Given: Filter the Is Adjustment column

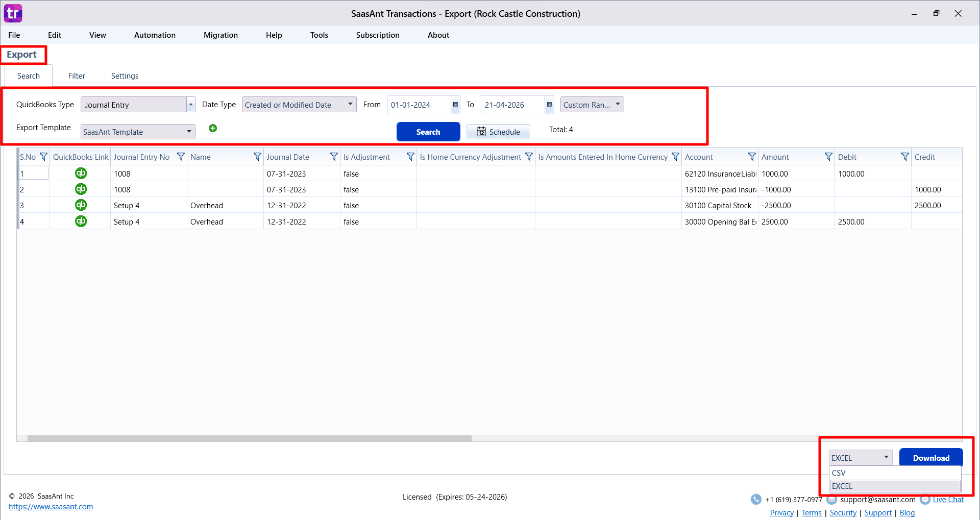Looking at the screenshot, I should (410, 157).
